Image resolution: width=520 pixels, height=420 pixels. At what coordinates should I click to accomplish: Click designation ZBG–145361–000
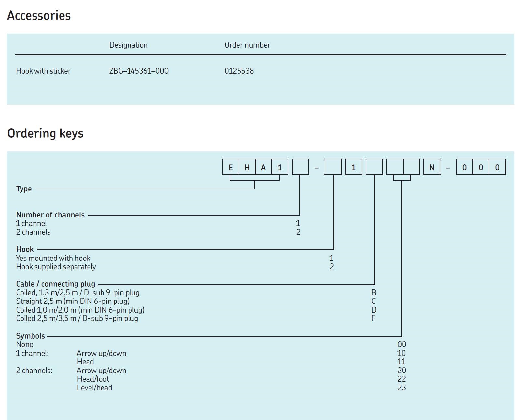[139, 71]
